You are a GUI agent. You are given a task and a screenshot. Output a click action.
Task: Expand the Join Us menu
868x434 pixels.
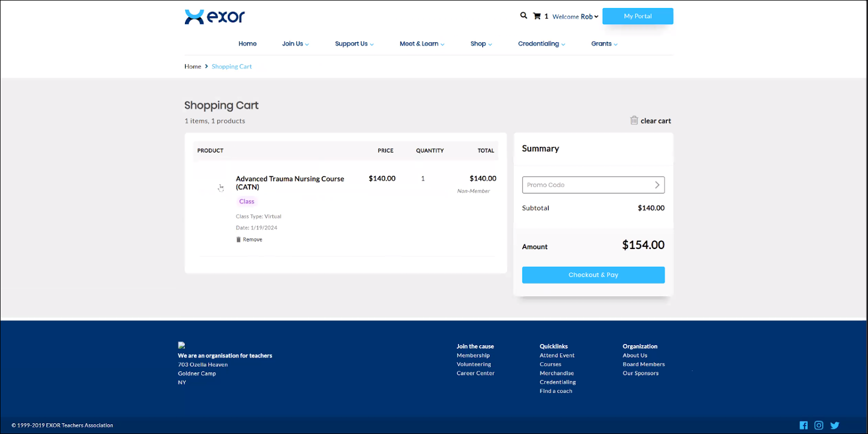click(x=295, y=44)
